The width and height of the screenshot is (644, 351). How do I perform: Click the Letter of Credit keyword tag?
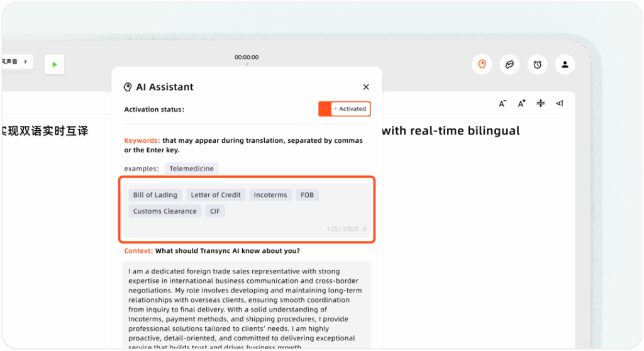coord(216,195)
